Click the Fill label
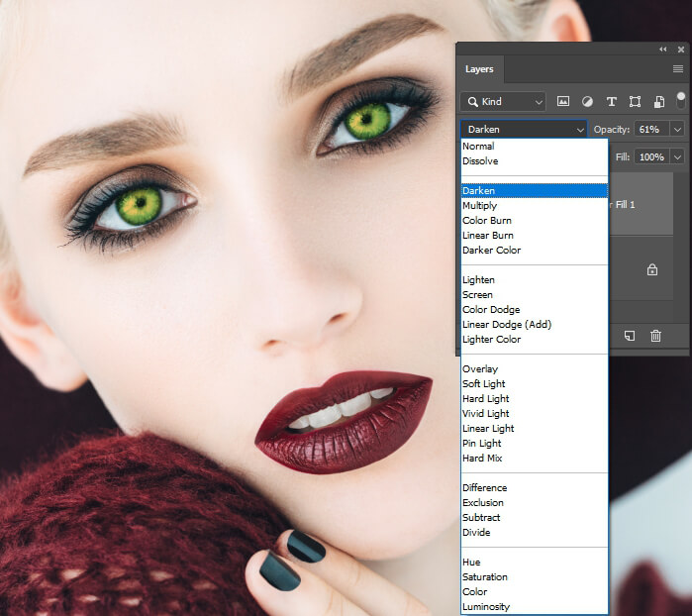Image resolution: width=692 pixels, height=616 pixels. pos(623,156)
